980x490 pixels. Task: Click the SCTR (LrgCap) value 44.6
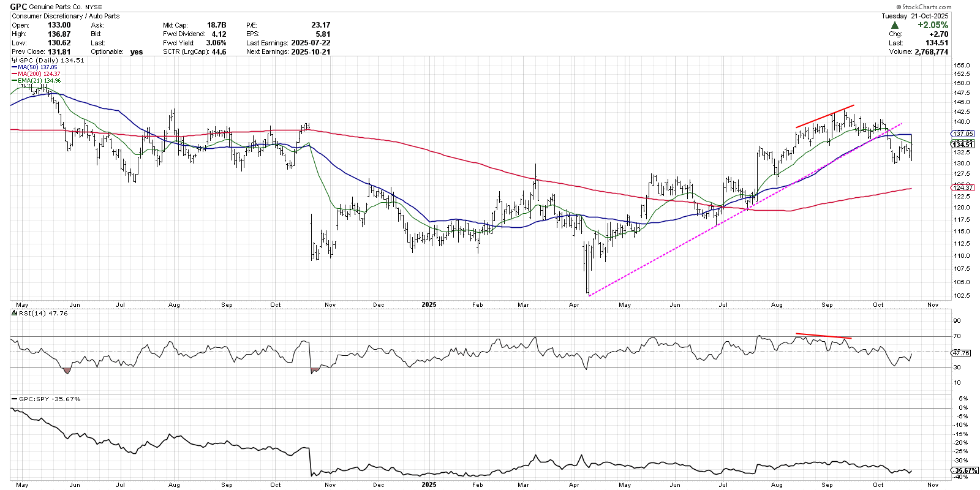pos(218,52)
